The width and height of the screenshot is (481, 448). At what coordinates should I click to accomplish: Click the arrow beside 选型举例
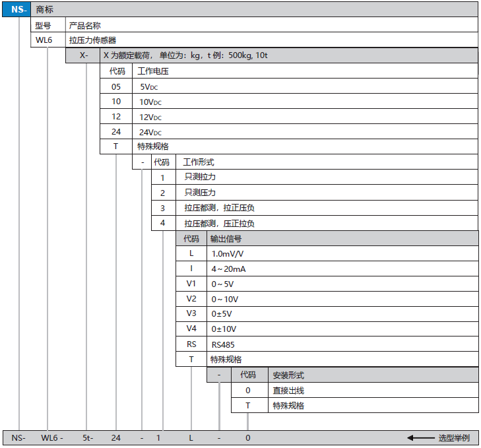point(419,437)
